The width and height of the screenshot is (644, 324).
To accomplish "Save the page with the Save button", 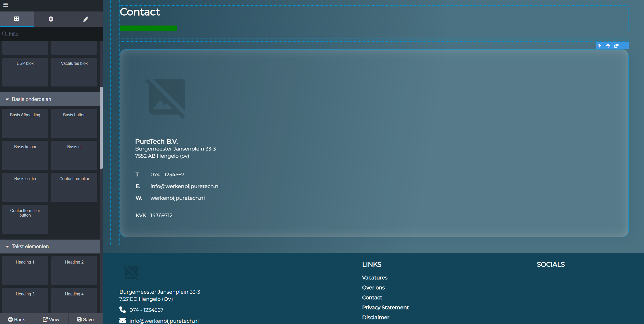I will tap(86, 319).
